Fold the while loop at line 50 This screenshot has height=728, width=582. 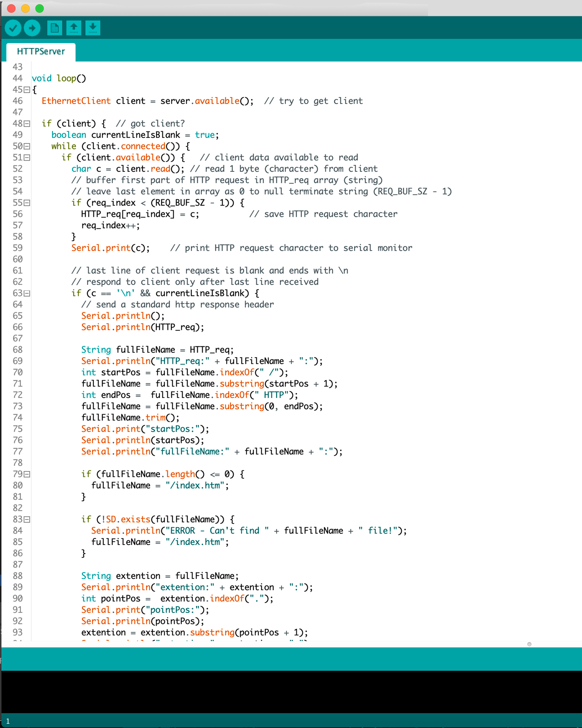click(27, 146)
